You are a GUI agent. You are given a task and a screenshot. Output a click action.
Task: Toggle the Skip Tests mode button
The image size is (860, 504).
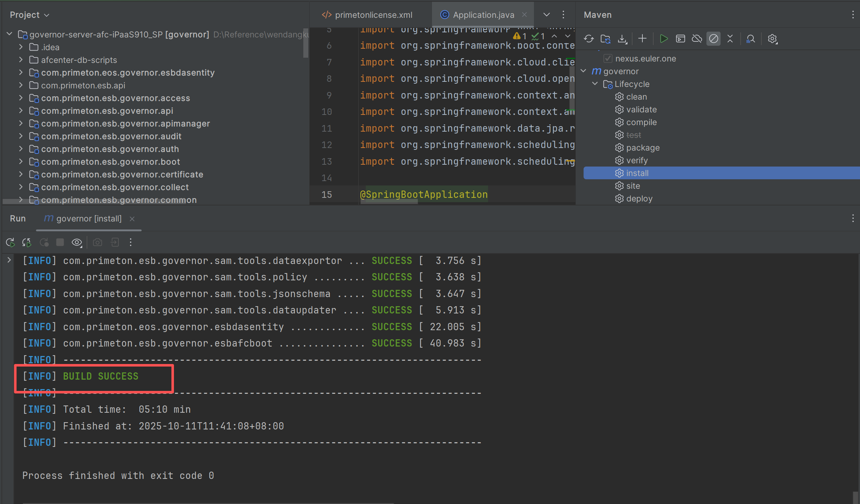(x=713, y=39)
